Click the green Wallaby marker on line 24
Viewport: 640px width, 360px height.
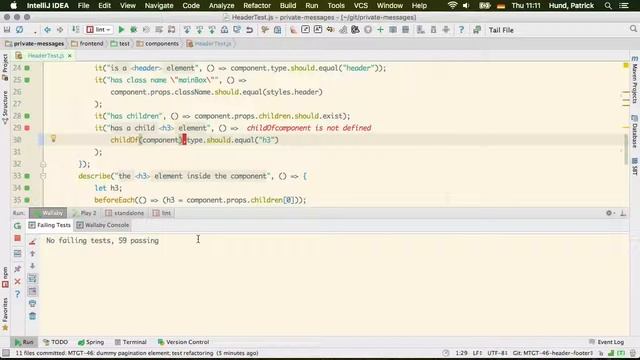click(27, 68)
